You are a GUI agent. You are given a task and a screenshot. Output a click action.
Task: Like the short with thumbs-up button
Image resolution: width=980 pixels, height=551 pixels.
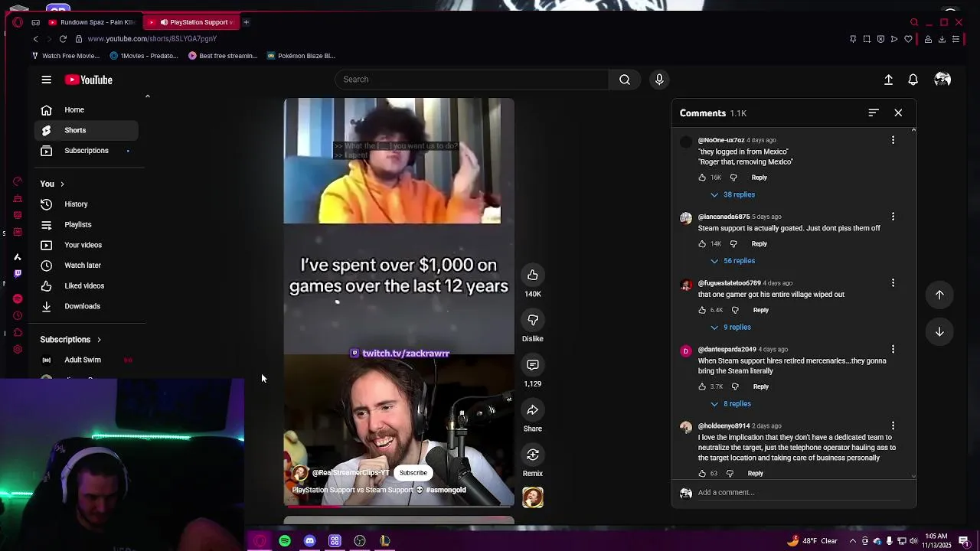tap(533, 275)
